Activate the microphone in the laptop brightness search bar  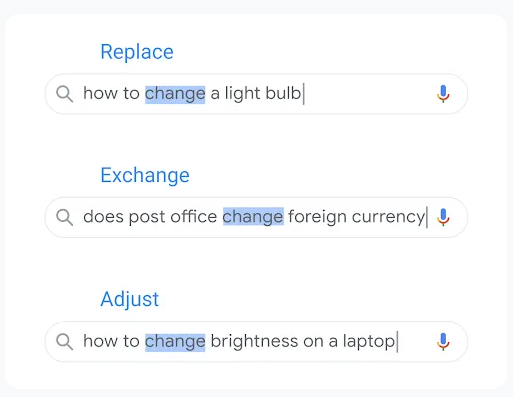click(443, 341)
